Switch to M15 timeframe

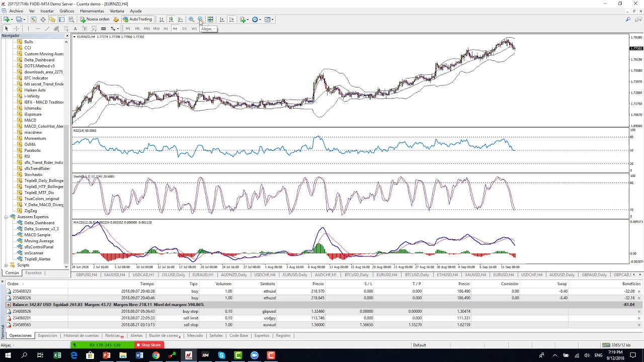(147, 29)
